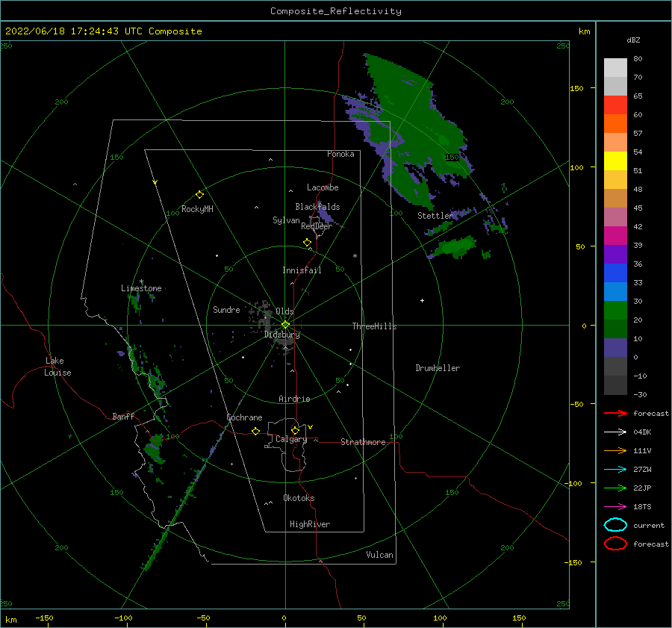Click the yellow diamond marker near Cochrane
The image size is (672, 628).
click(255, 431)
